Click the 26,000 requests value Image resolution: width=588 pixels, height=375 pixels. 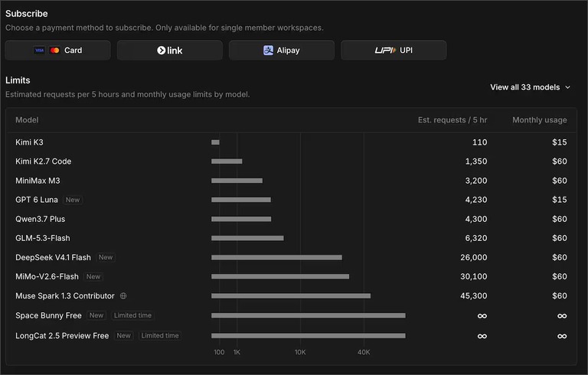[x=474, y=257]
